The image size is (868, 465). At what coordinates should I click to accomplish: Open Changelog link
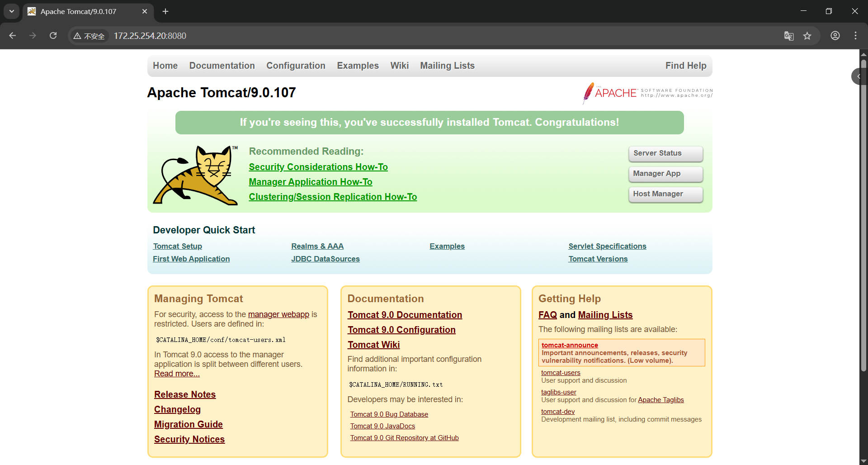(x=177, y=409)
